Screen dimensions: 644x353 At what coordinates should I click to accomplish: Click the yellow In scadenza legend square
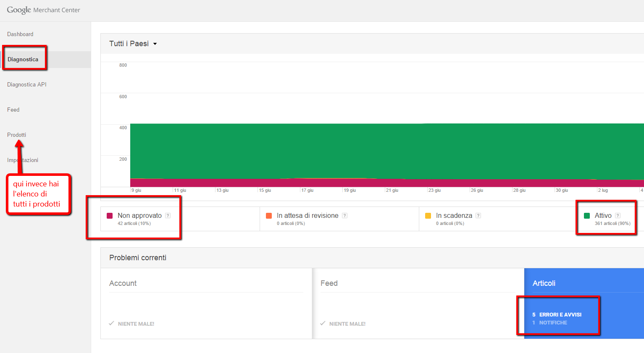click(428, 216)
